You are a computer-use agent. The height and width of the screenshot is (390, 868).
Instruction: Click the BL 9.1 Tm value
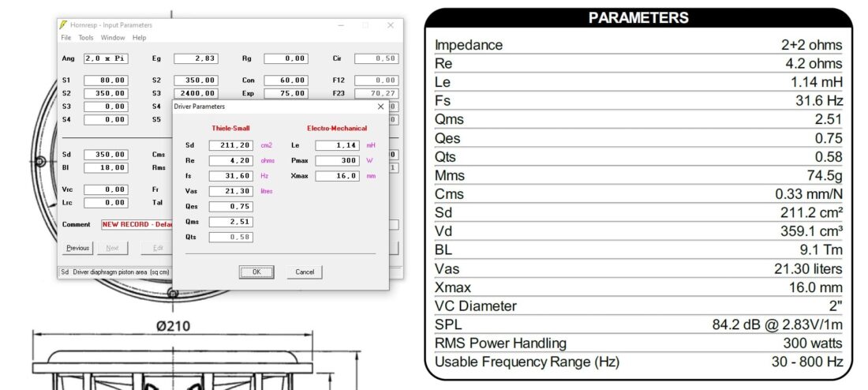coord(821,250)
